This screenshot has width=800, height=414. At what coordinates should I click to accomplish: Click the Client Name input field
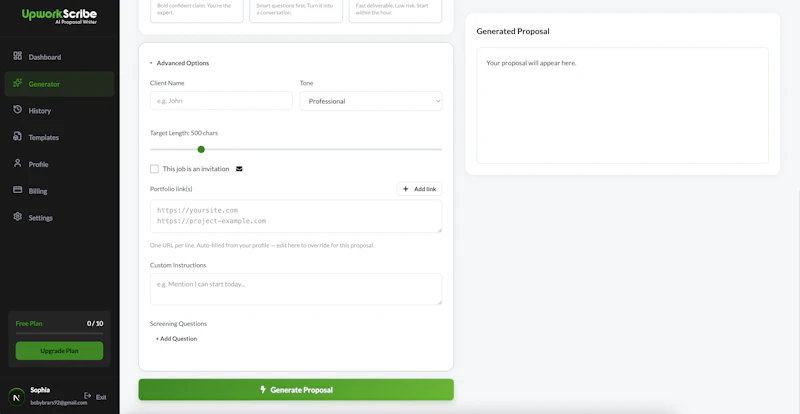click(221, 101)
